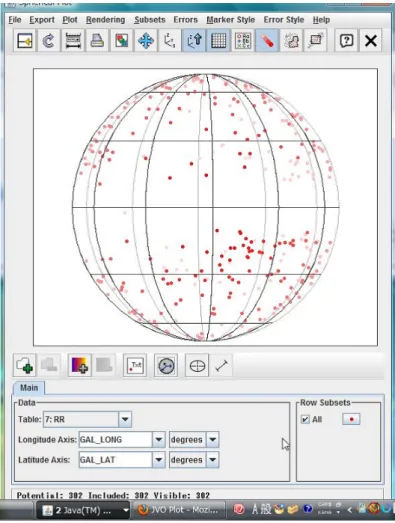Click the blue question mark IME help icon

point(308,509)
